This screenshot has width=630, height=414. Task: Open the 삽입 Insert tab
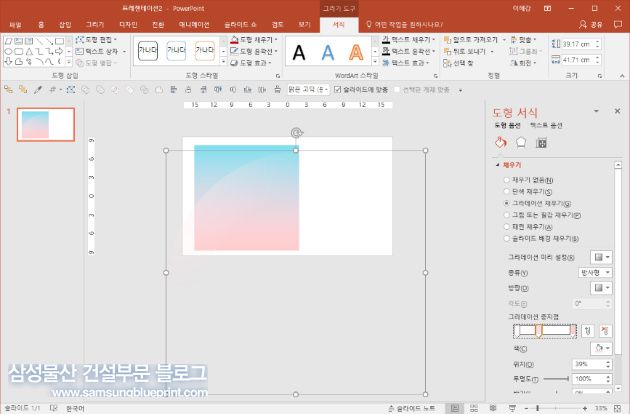click(65, 25)
